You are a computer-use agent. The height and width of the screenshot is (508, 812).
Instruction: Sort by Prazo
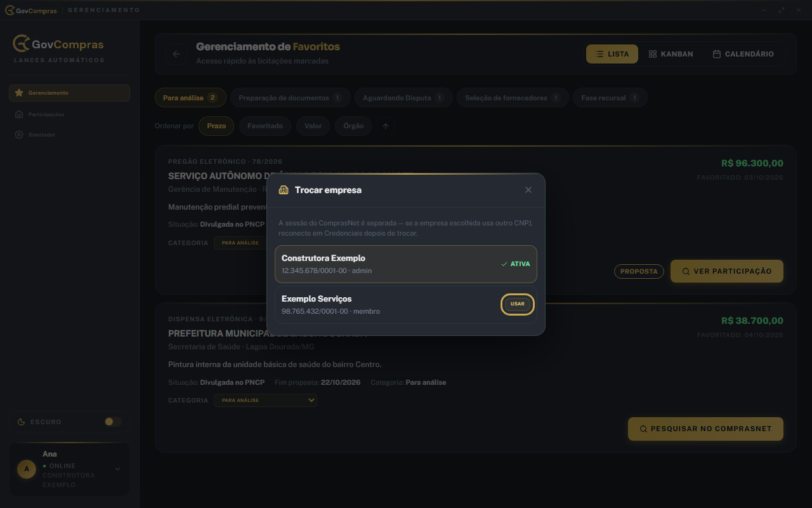pyautogui.click(x=216, y=126)
